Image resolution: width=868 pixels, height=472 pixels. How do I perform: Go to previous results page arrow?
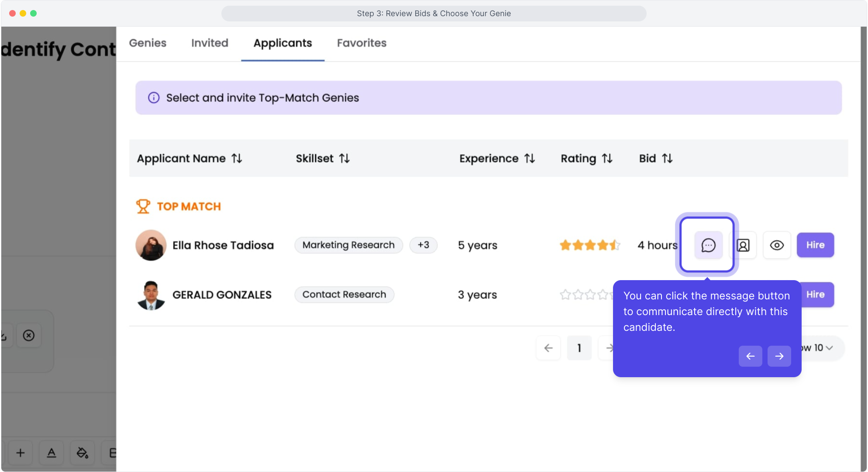[x=548, y=348]
